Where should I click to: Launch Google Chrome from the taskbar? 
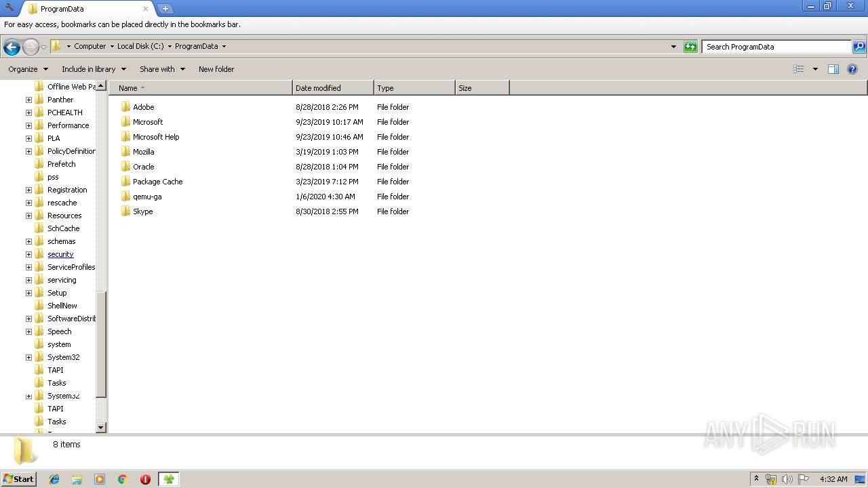click(x=123, y=479)
